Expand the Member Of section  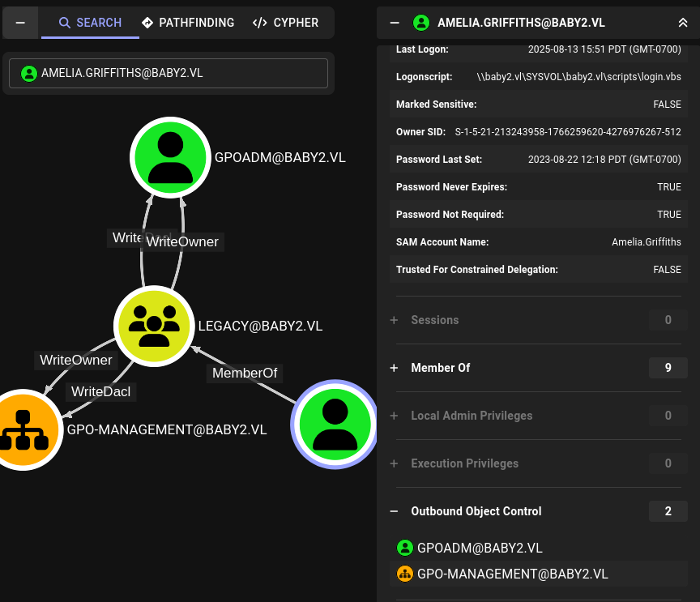point(395,368)
